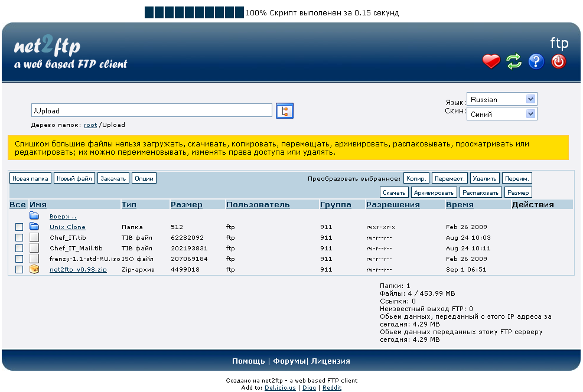Tick the checkbox for Chef_IT.tib

(x=19, y=237)
